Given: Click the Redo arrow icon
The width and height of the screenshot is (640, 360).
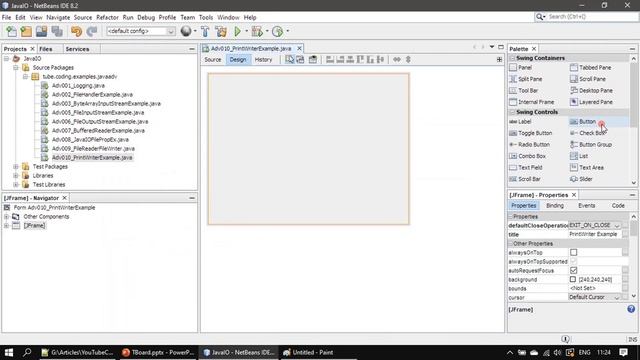Looking at the screenshot, I should pos(92,31).
